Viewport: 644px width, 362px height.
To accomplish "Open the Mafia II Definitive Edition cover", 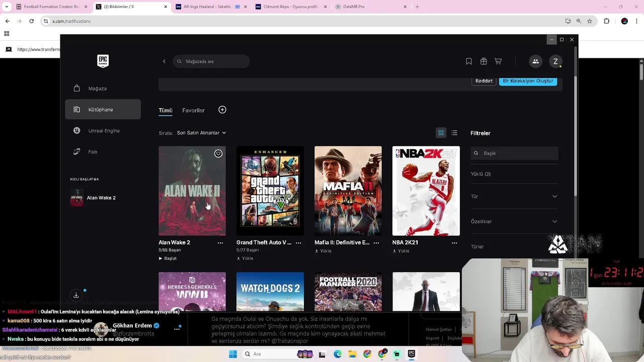I will click(348, 191).
